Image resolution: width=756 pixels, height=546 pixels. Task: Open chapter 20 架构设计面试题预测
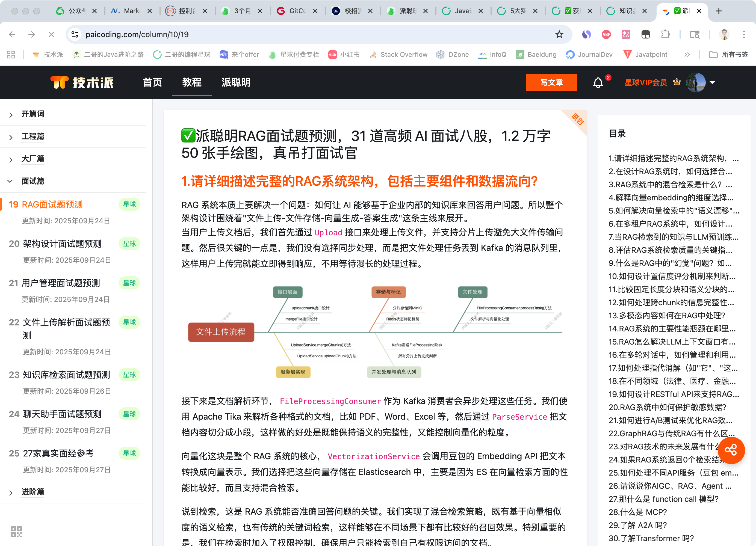click(62, 244)
